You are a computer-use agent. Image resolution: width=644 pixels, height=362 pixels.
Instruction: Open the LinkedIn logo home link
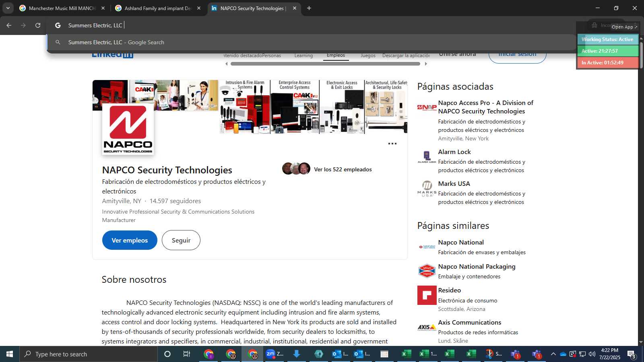coord(112,54)
